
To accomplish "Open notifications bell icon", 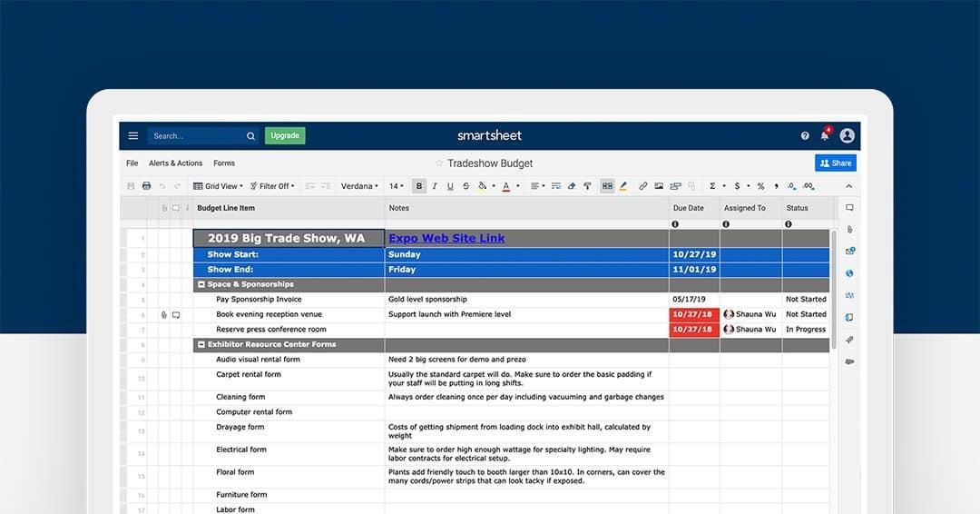I will pyautogui.click(x=825, y=136).
